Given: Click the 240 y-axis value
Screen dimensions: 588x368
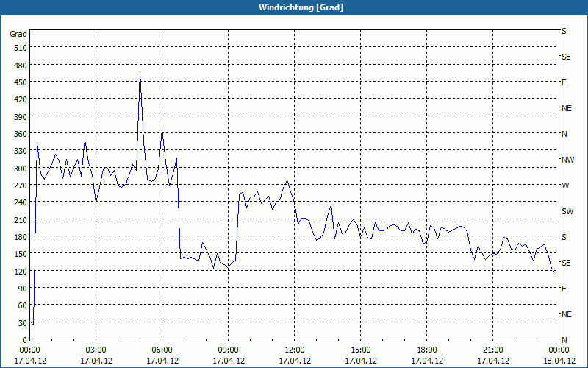Looking at the screenshot, I should 21,202.
